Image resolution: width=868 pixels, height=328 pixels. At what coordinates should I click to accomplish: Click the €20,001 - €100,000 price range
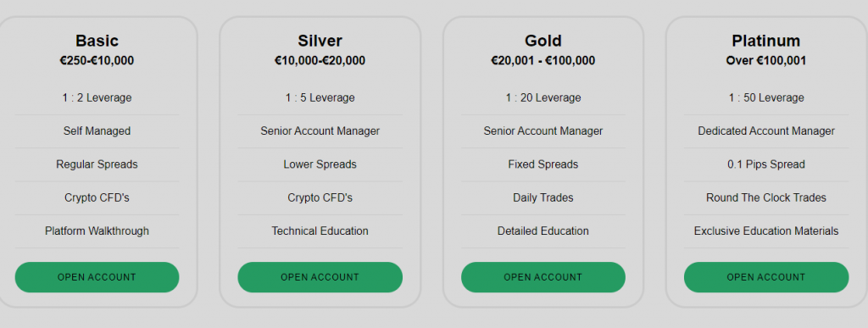[543, 61]
